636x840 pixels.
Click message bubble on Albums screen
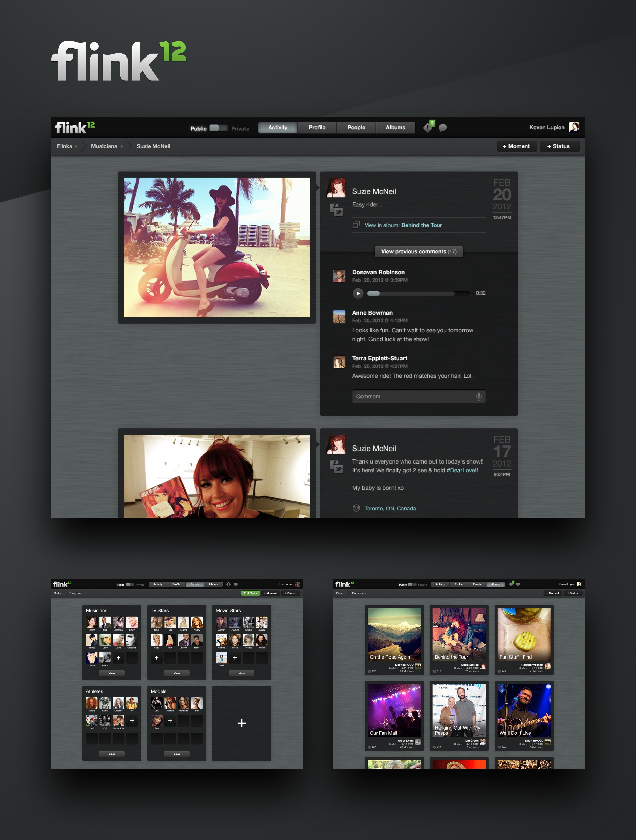[x=518, y=584]
